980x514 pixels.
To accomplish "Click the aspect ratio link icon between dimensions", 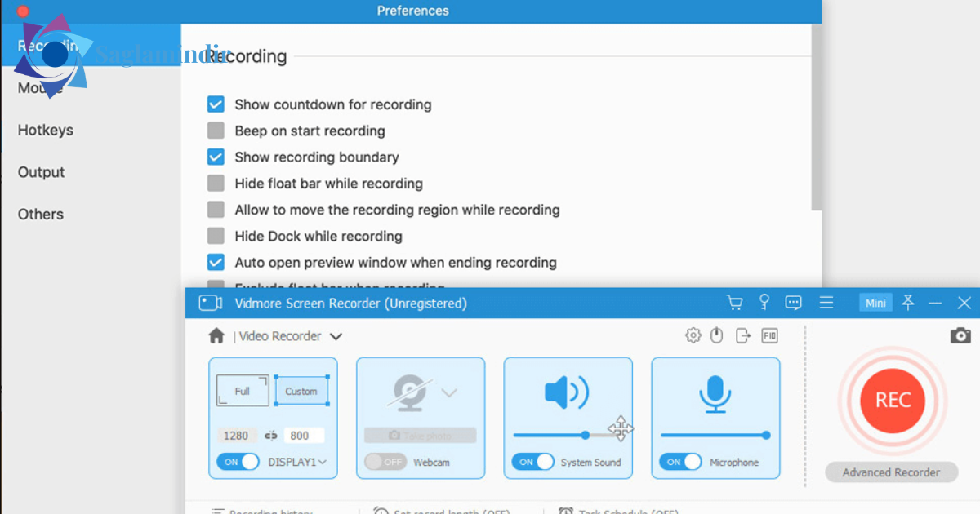I will click(x=271, y=436).
